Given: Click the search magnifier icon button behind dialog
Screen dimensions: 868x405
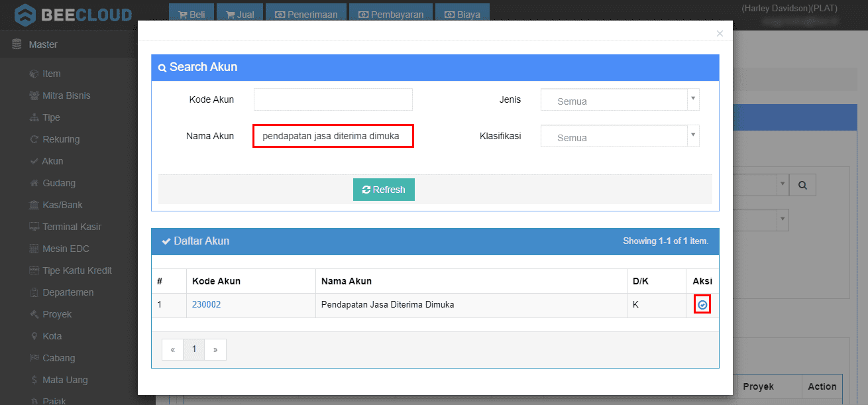Looking at the screenshot, I should pyautogui.click(x=802, y=186).
